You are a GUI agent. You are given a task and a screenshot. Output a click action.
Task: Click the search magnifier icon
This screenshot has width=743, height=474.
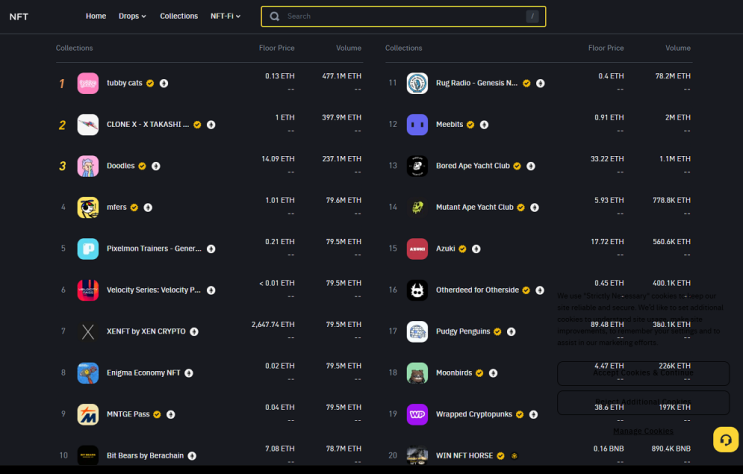(x=274, y=17)
